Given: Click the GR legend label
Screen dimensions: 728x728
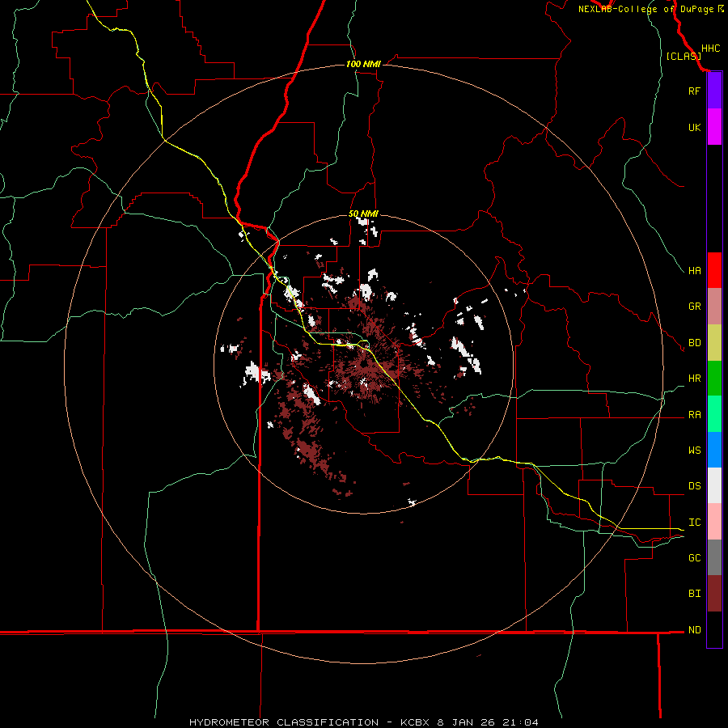Looking at the screenshot, I should point(694,307).
